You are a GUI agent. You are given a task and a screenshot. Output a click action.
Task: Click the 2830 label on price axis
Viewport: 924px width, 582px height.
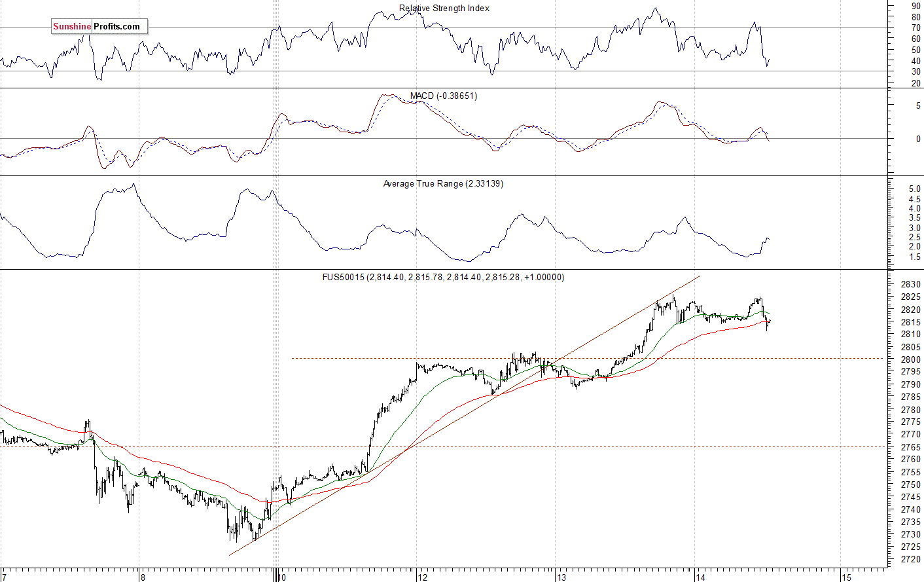point(910,285)
